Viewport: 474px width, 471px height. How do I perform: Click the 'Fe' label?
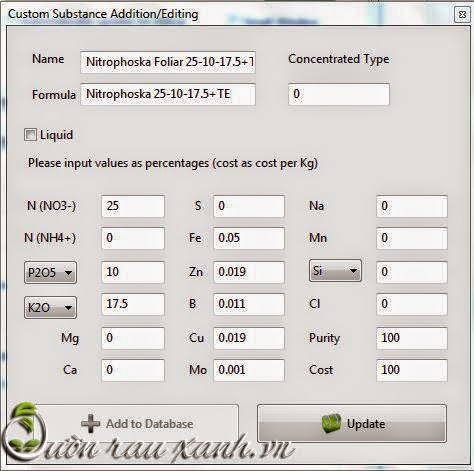tap(195, 238)
